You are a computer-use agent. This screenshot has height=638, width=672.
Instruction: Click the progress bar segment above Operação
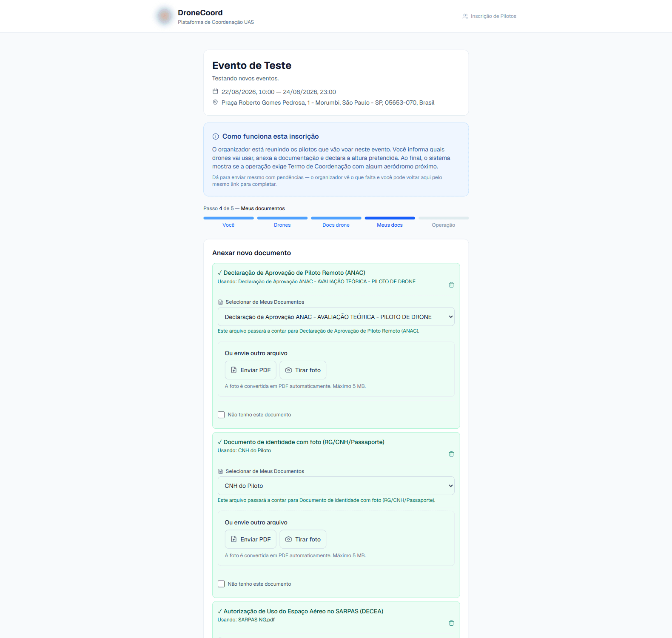click(x=444, y=218)
